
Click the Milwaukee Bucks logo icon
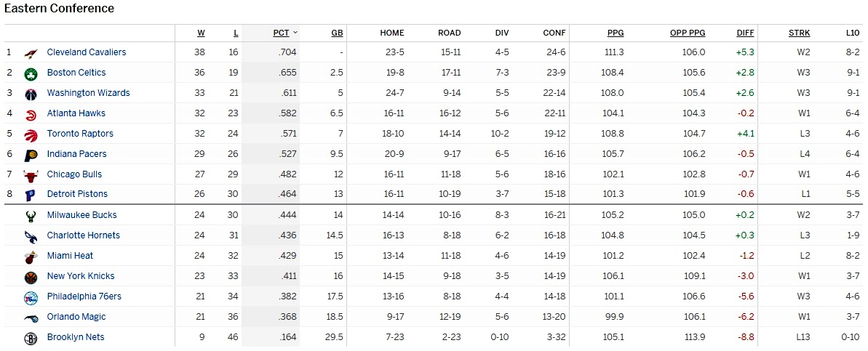tap(31, 216)
